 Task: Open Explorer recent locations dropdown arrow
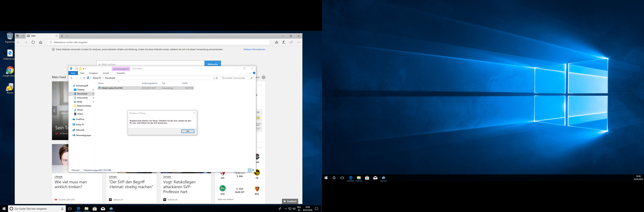80,78
